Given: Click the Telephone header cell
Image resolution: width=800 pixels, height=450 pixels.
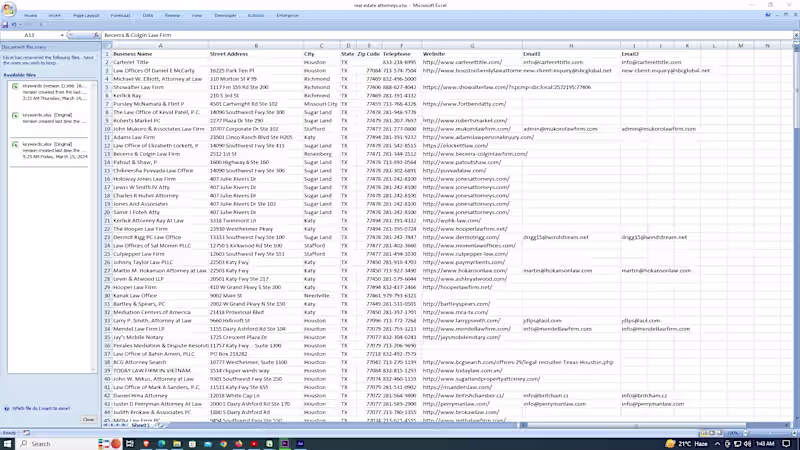Looking at the screenshot, I should click(401, 54).
